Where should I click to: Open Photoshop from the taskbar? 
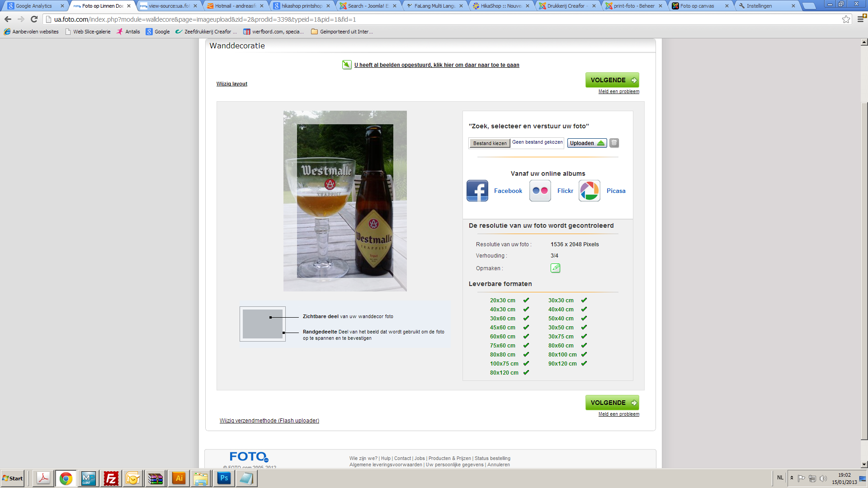point(224,478)
